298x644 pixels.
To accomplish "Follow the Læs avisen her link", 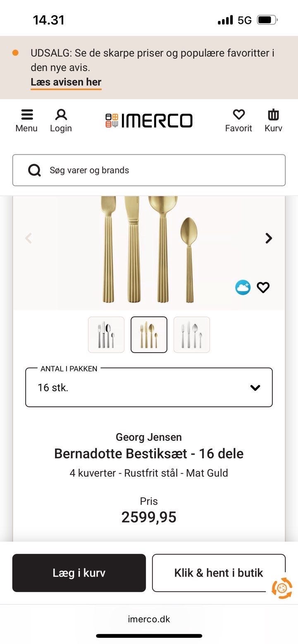I will tap(66, 82).
